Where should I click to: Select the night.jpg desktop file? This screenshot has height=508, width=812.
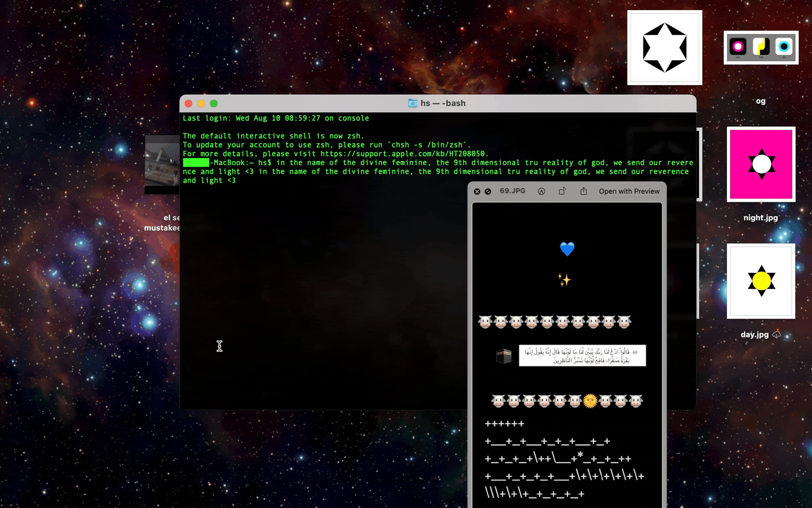click(761, 164)
